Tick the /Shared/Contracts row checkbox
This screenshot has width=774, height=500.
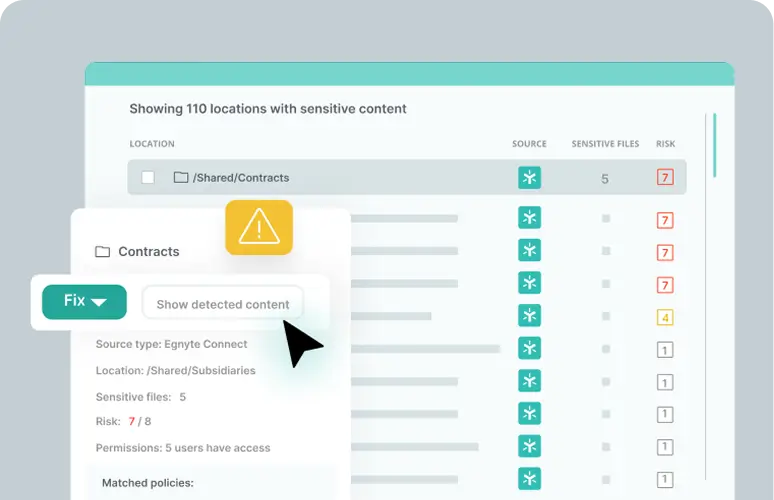tap(148, 178)
